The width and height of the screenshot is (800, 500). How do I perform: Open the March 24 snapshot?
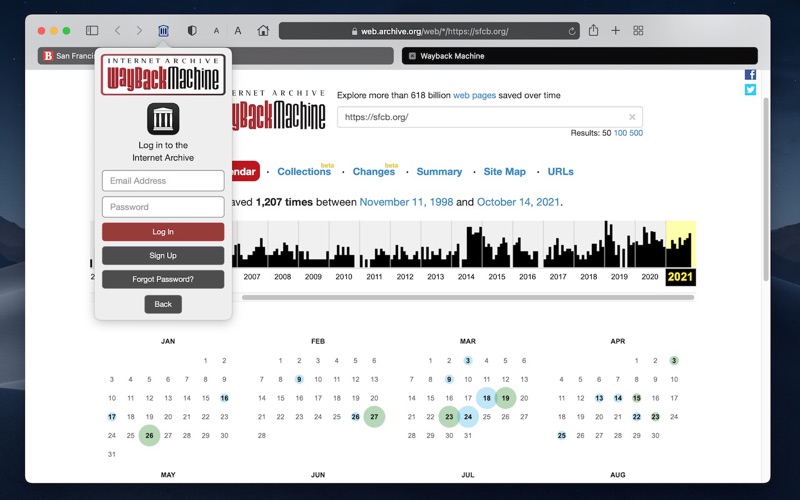click(468, 417)
